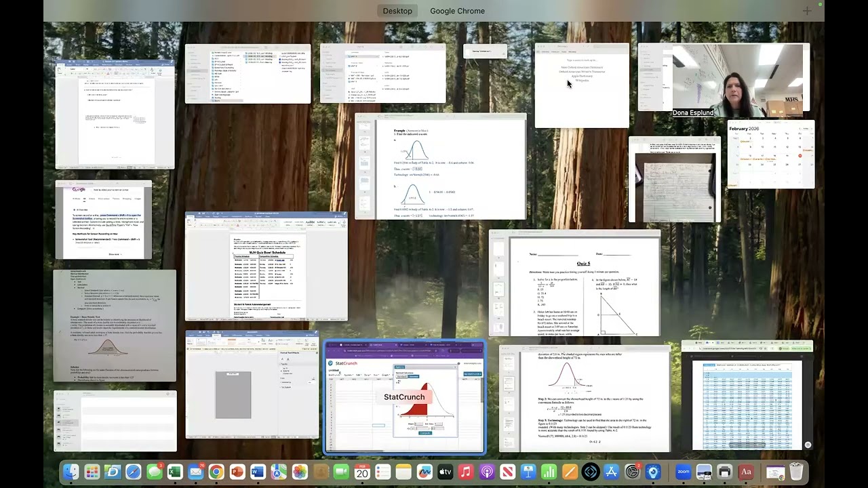Launch Keynote from the Dock

click(528, 472)
